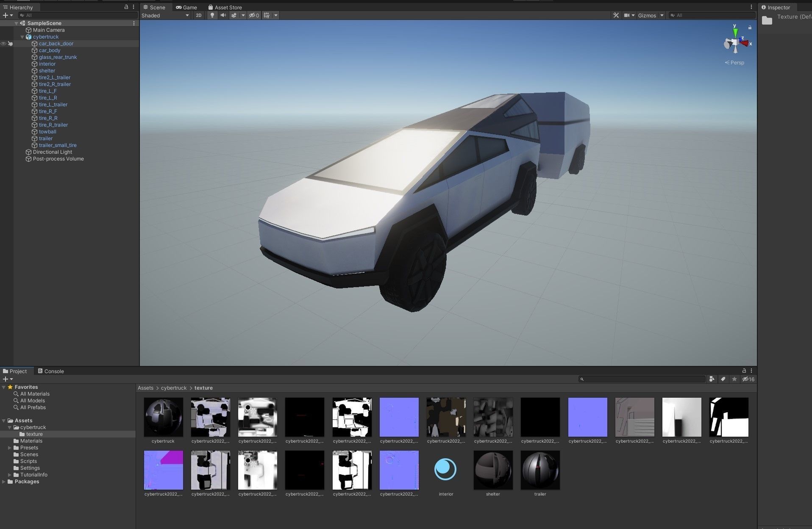Open grid settings dropdown arrow

point(276,15)
